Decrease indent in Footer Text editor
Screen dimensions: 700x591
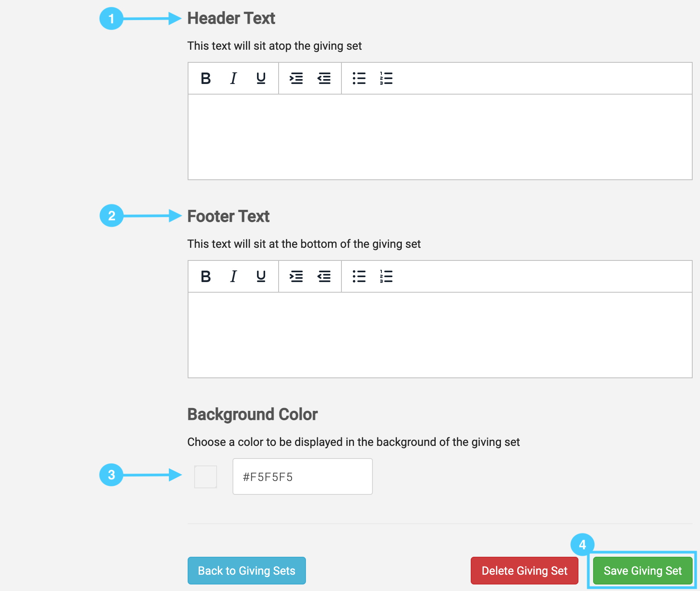point(324,276)
